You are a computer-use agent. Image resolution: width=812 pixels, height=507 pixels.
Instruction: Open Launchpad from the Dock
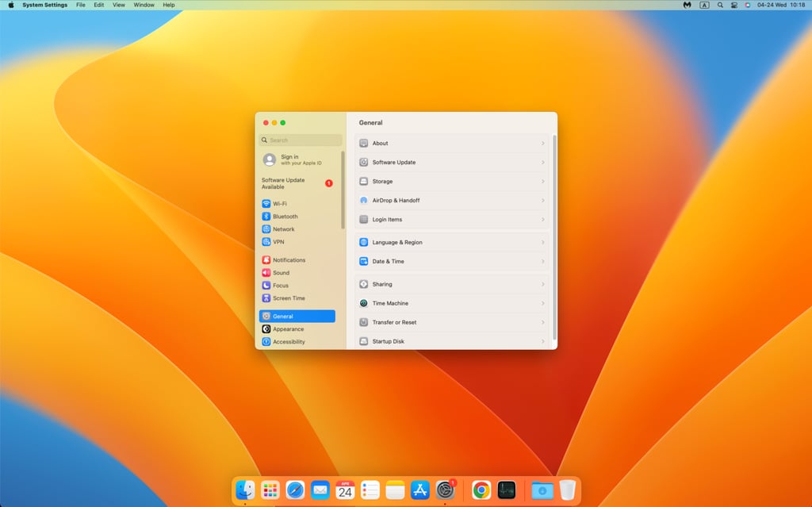(x=270, y=490)
